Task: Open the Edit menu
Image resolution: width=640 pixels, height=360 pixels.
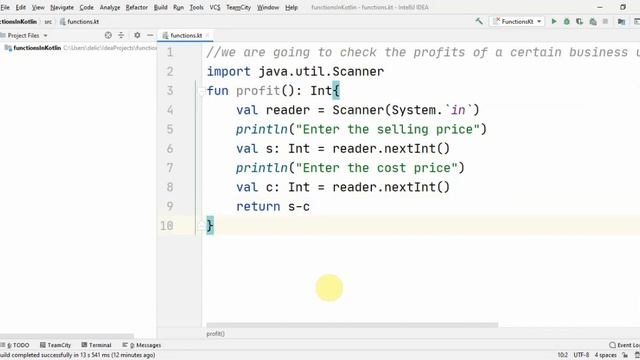Action: (x=20, y=7)
